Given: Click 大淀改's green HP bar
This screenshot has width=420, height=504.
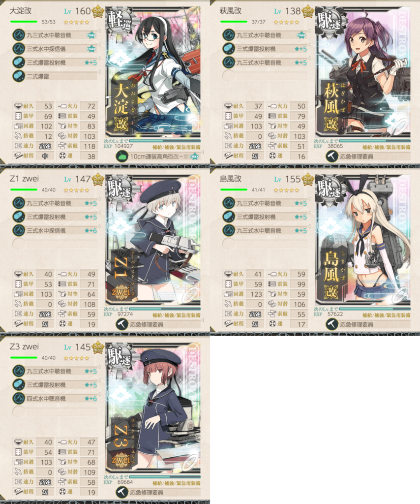Looking at the screenshot, I should [x=24, y=22].
